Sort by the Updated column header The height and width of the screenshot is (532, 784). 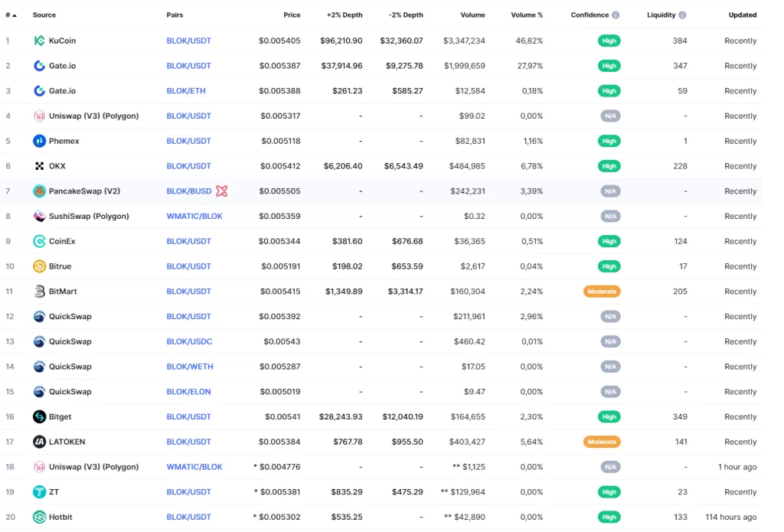[x=742, y=15]
